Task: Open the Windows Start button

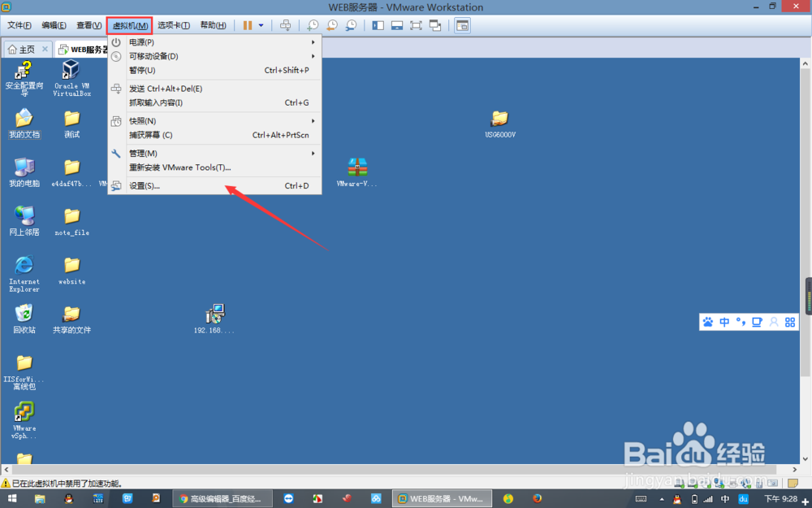Action: point(12,499)
